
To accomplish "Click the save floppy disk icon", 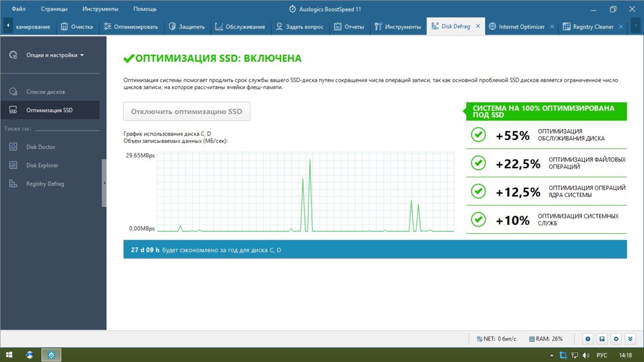I will point(601,339).
